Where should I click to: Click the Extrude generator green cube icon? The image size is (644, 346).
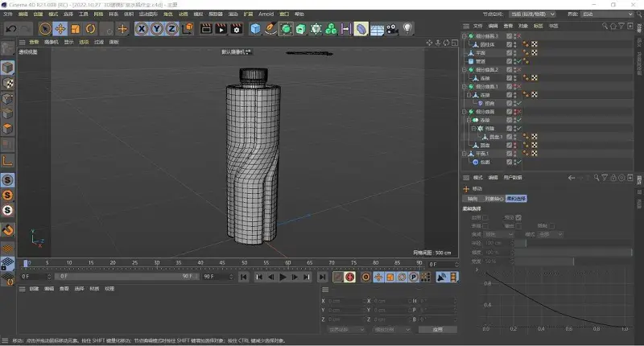click(301, 29)
